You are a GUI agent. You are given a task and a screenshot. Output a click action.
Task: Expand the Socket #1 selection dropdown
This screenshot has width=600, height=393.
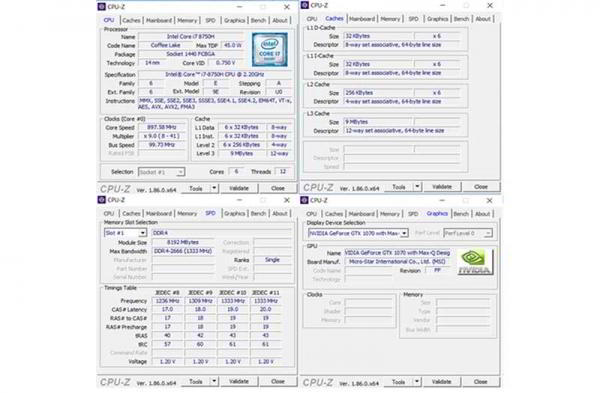tap(180, 172)
